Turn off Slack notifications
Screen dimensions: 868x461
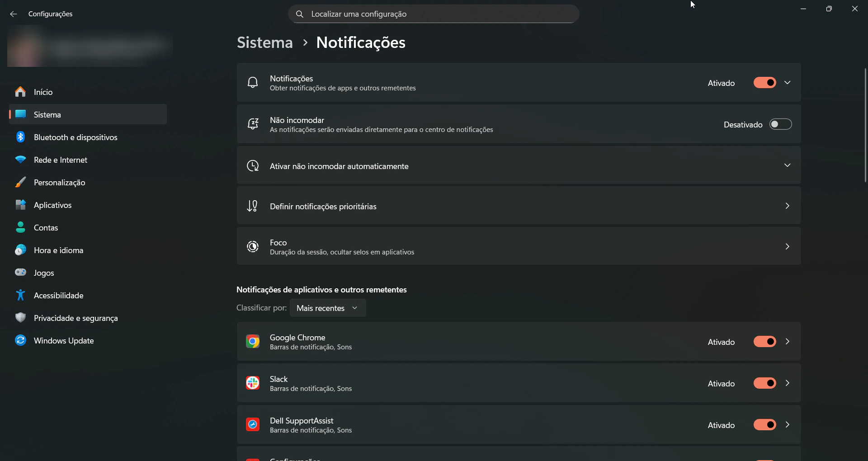(764, 383)
